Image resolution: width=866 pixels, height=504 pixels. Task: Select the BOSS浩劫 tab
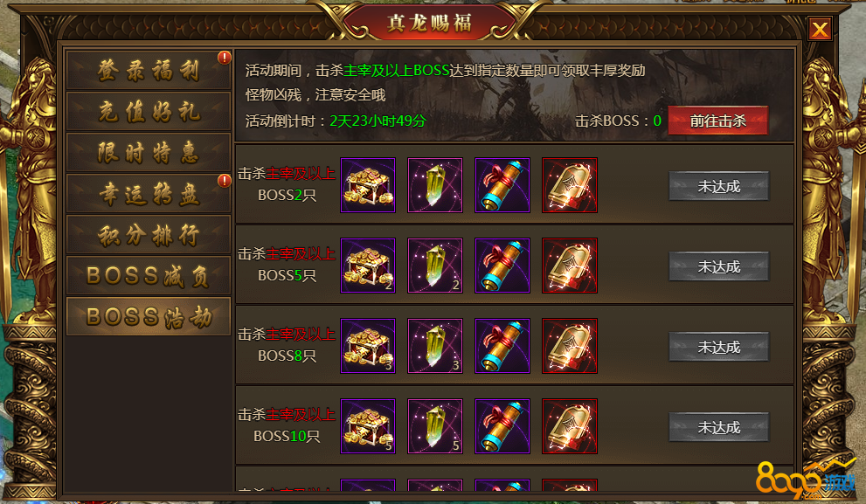[x=149, y=317]
